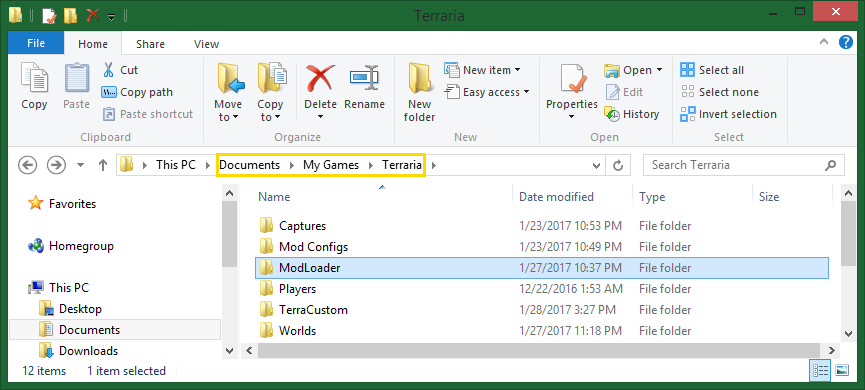Expand Delete options arrow
The image size is (865, 390).
[x=321, y=116]
